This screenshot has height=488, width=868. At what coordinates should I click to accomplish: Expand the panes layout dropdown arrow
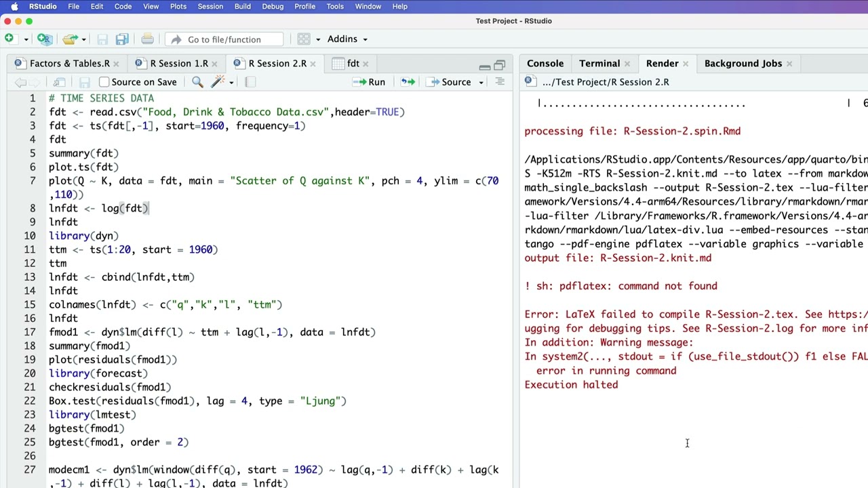pyautogui.click(x=317, y=39)
